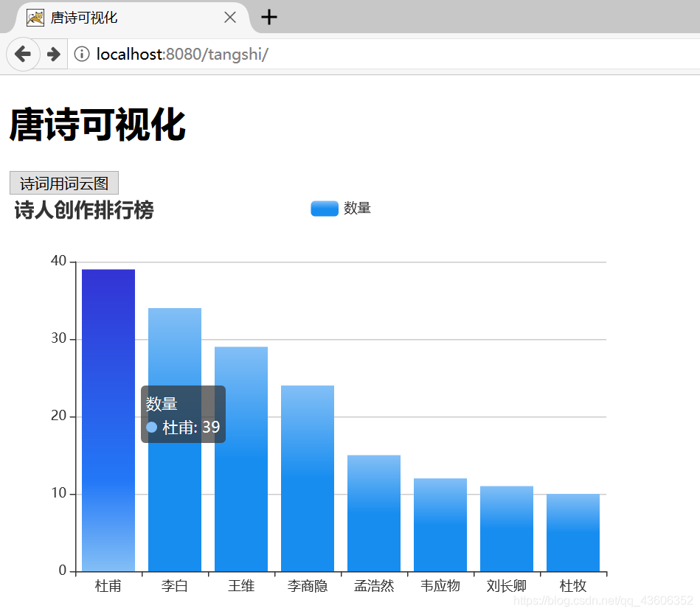Click the Tomcat favicon on the tab
Viewport: 700px width, 614px height.
click(x=35, y=18)
